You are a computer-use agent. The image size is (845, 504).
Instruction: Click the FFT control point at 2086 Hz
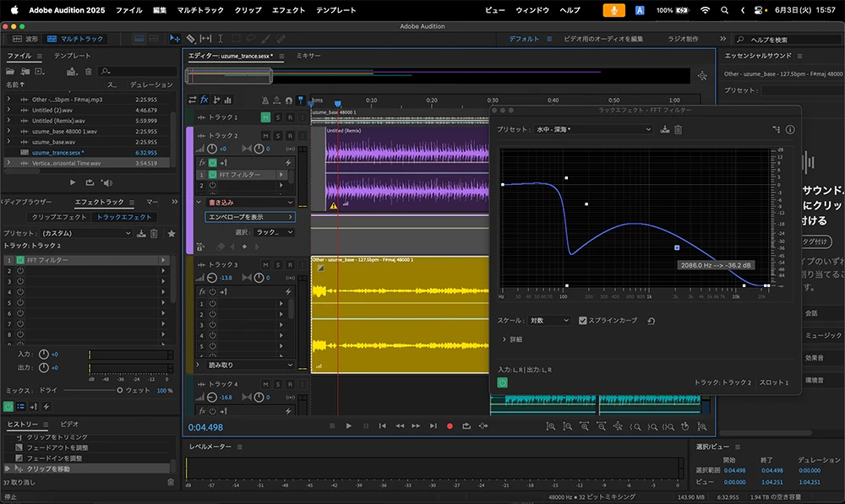coord(677,247)
